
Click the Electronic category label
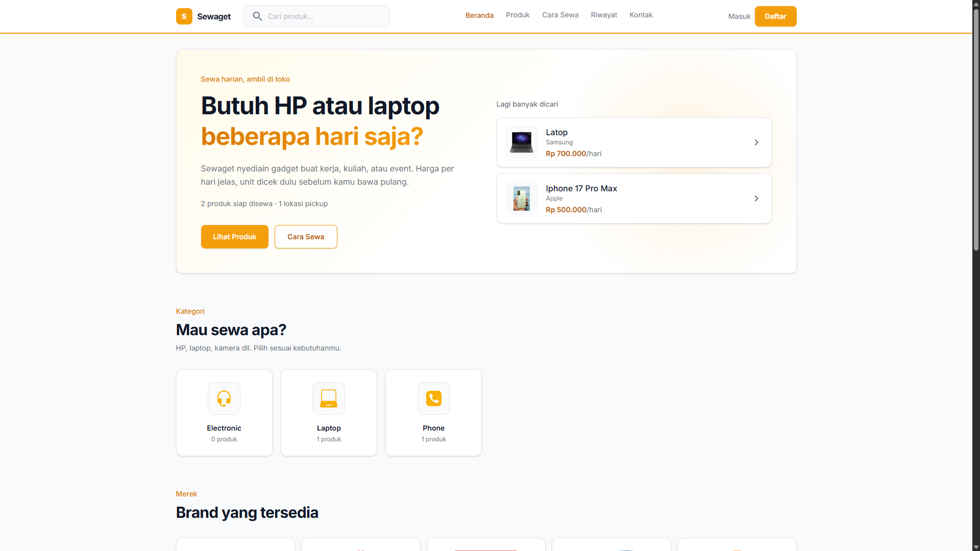(x=224, y=428)
